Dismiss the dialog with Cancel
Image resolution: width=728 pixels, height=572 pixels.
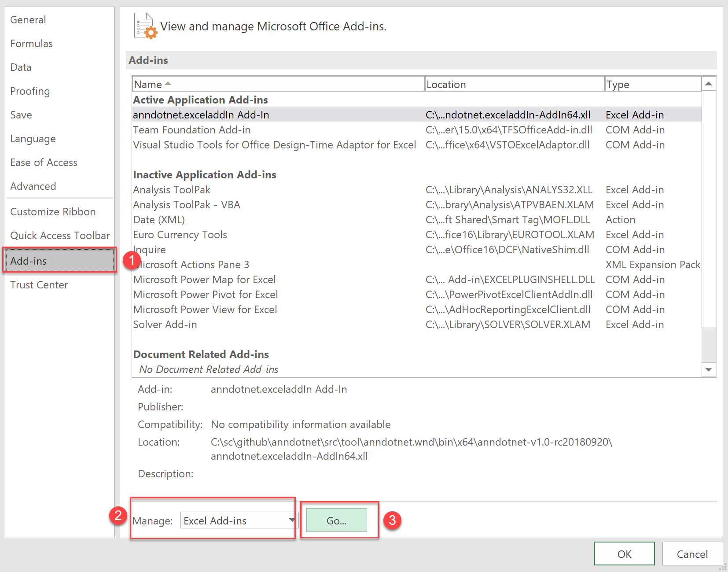(x=692, y=554)
